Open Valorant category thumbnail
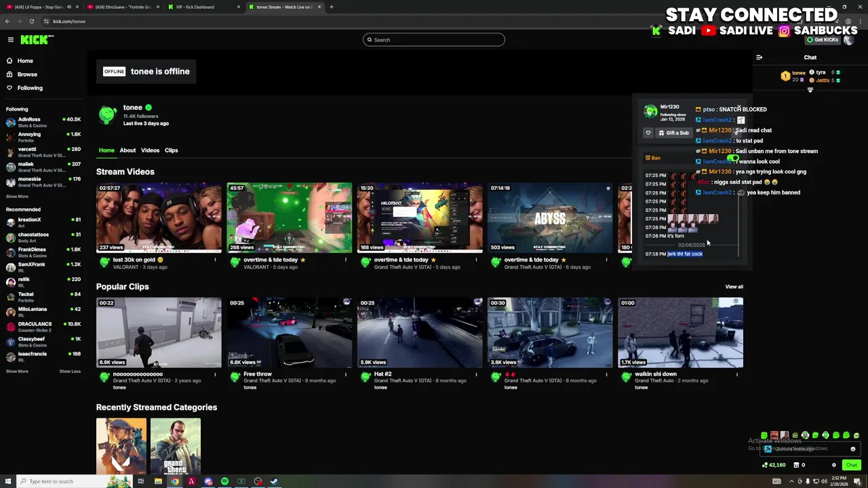 pos(121,446)
